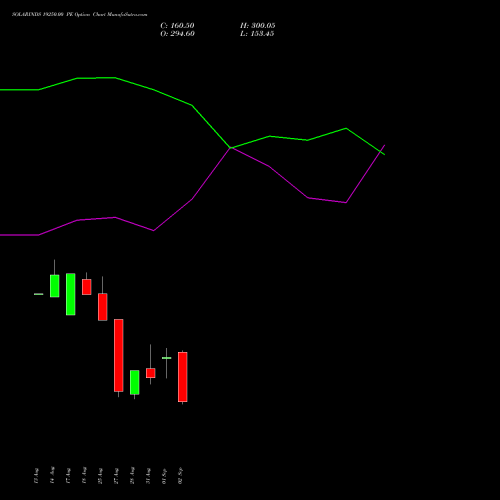This screenshot has width=500, height=500.
Task: Click the open value 'O: 294.60'
Action: click(x=177, y=34)
